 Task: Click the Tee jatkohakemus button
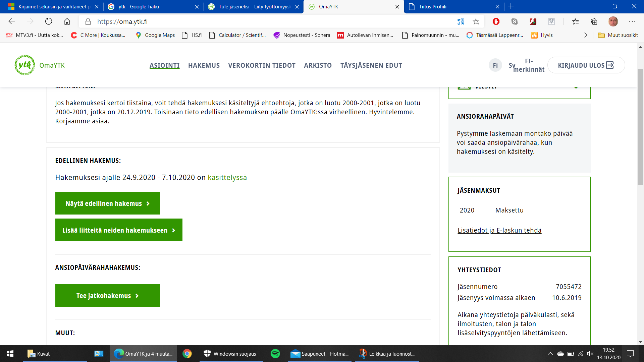click(107, 295)
